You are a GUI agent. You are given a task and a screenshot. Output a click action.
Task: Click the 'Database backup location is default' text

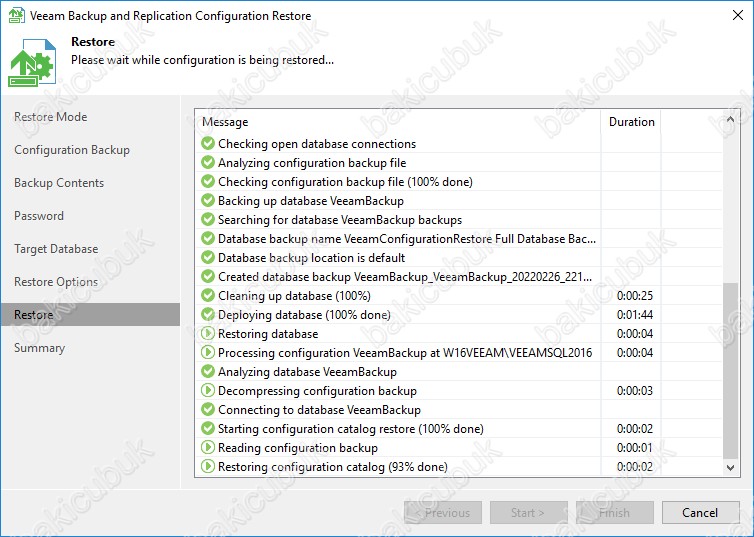[312, 258]
